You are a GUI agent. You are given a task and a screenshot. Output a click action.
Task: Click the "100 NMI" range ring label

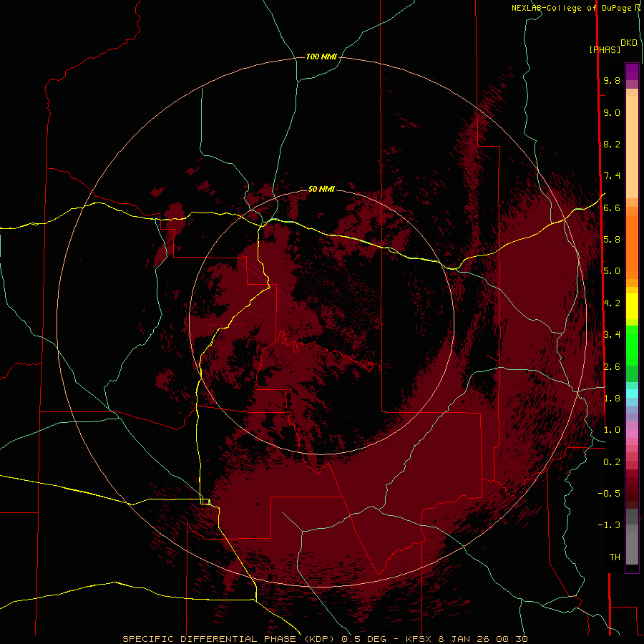click(321, 57)
